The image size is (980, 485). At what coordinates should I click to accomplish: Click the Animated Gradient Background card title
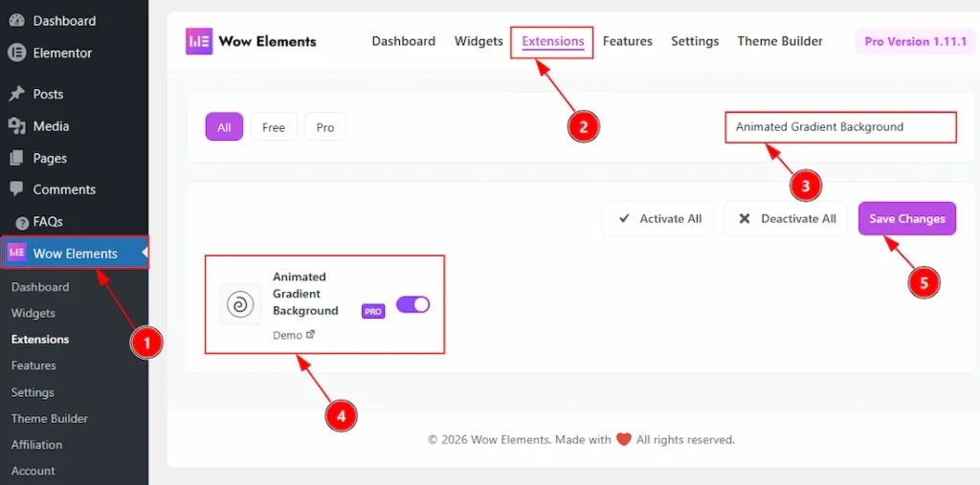click(305, 294)
